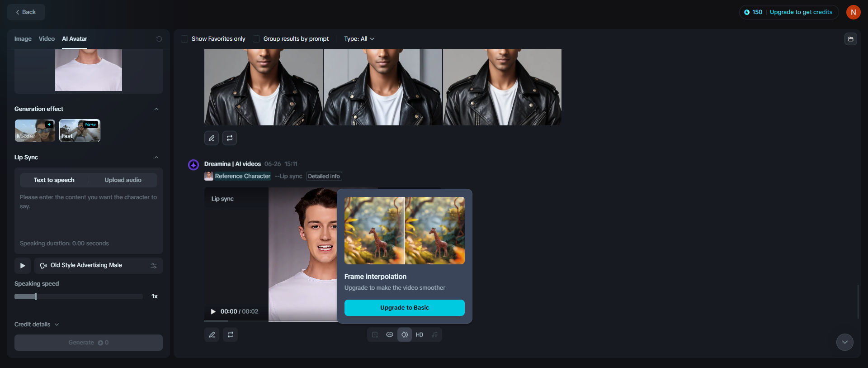
Task: Expand Credit details
Action: click(37, 325)
